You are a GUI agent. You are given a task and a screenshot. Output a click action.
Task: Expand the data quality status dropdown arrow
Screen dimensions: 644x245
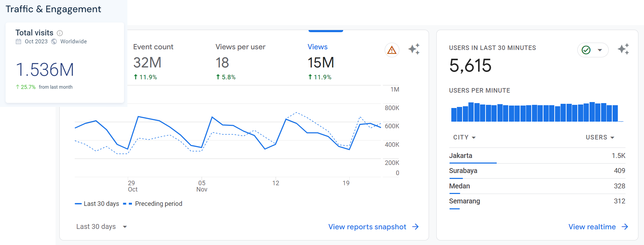tap(600, 50)
